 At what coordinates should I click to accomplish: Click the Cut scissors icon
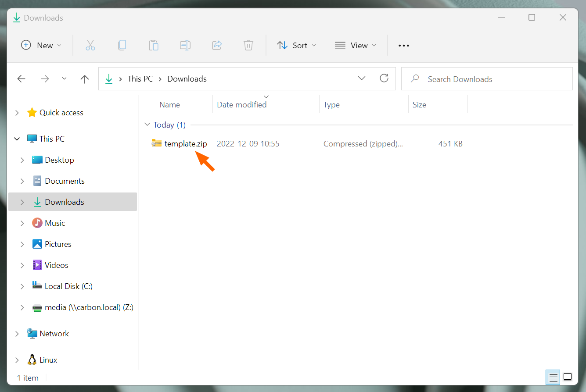point(90,45)
